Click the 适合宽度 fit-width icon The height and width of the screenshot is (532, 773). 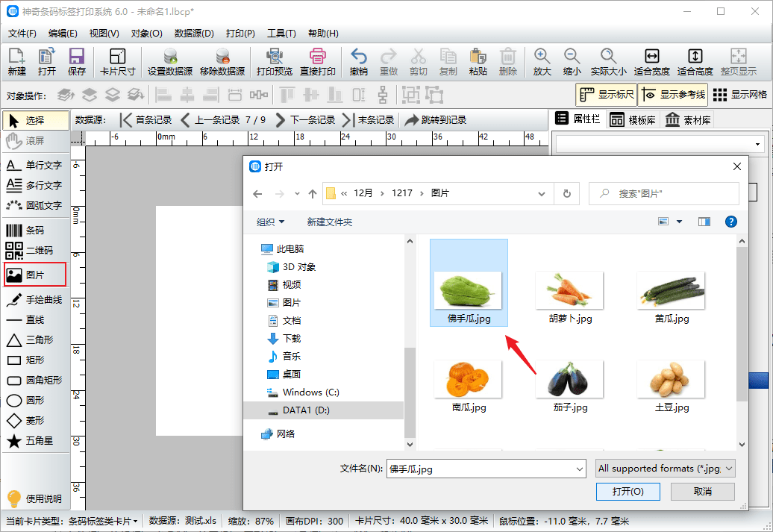click(x=651, y=60)
